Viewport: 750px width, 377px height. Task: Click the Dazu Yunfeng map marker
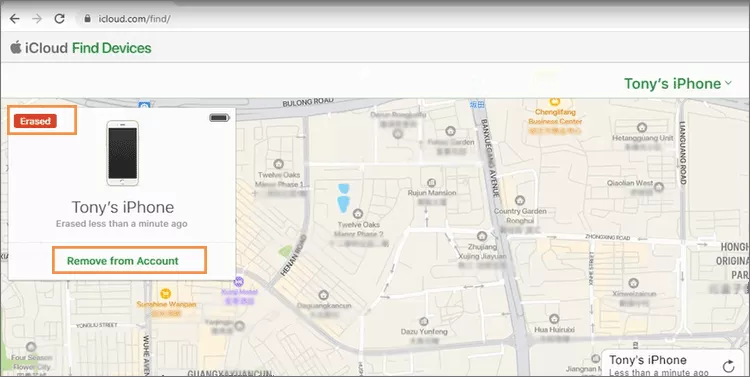(423, 322)
